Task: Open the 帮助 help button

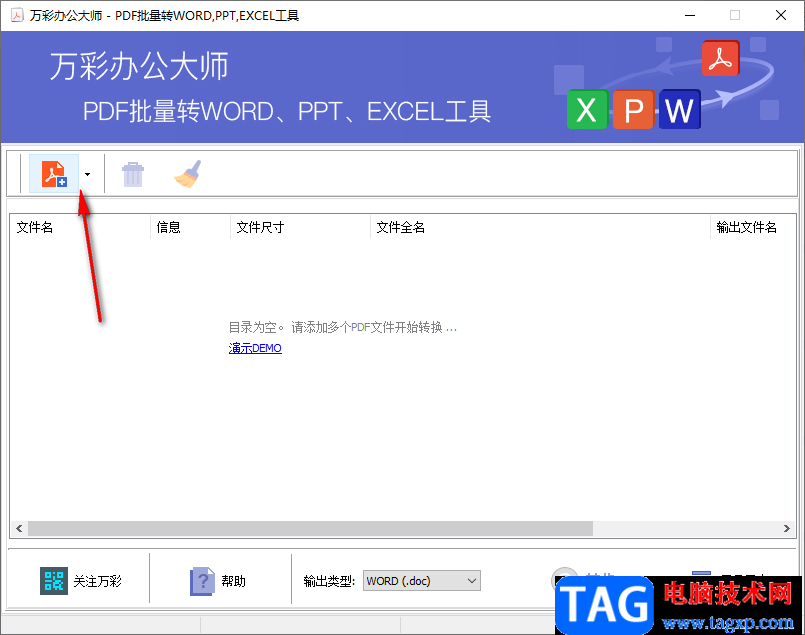Action: (x=218, y=581)
